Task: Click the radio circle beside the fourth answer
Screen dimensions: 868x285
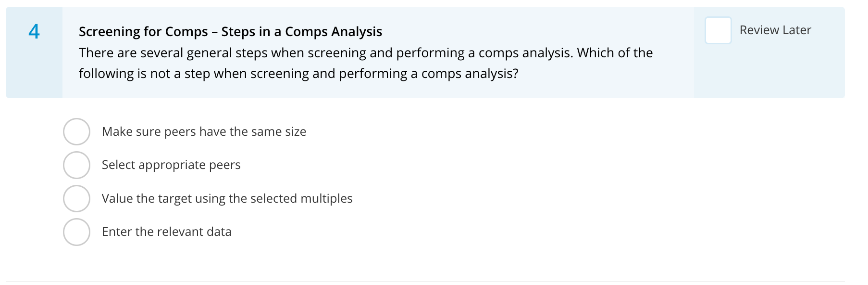Action: (76, 232)
